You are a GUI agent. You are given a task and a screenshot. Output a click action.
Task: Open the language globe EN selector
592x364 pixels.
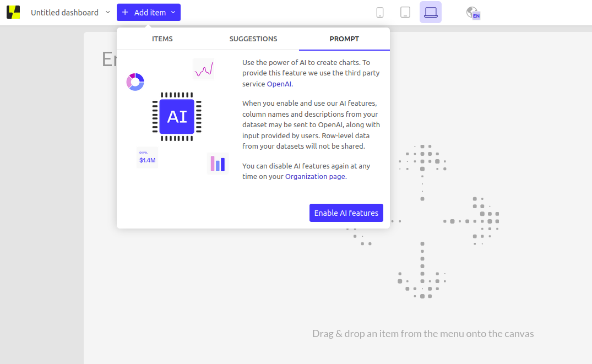point(473,13)
